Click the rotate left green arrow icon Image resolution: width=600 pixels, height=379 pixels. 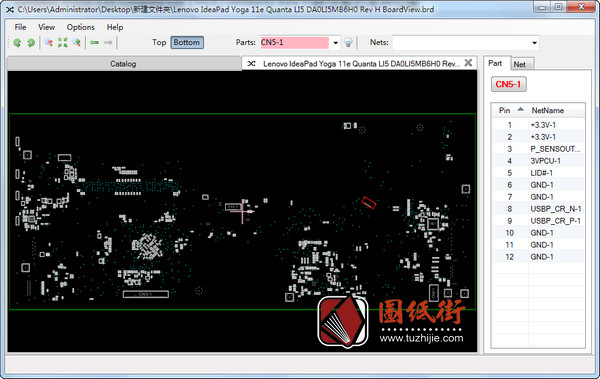coord(17,42)
